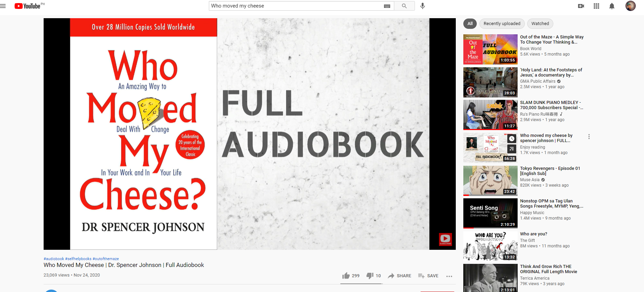The image size is (644, 292).
Task: Open the #outofthemaze hashtag
Action: [x=106, y=259]
